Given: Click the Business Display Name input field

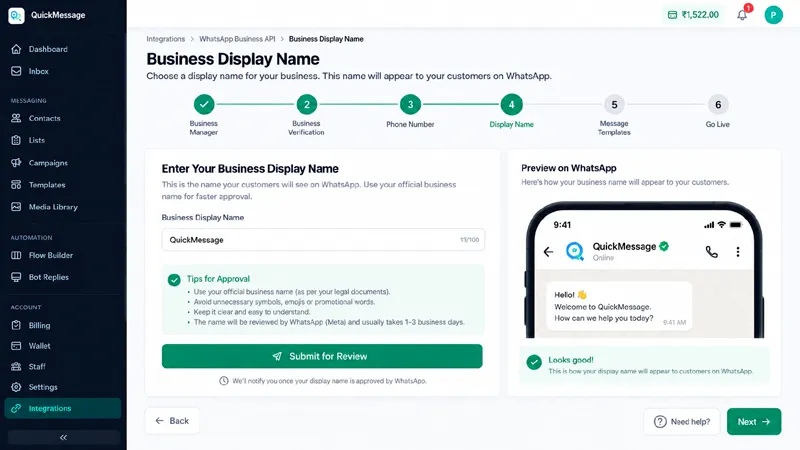Looking at the screenshot, I should (323, 240).
